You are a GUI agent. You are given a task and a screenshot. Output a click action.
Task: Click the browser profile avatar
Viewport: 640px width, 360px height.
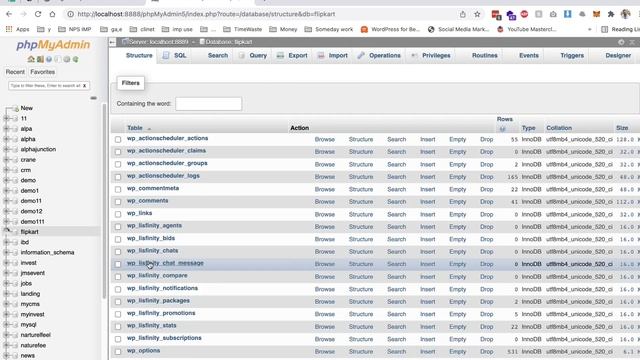coord(625,14)
